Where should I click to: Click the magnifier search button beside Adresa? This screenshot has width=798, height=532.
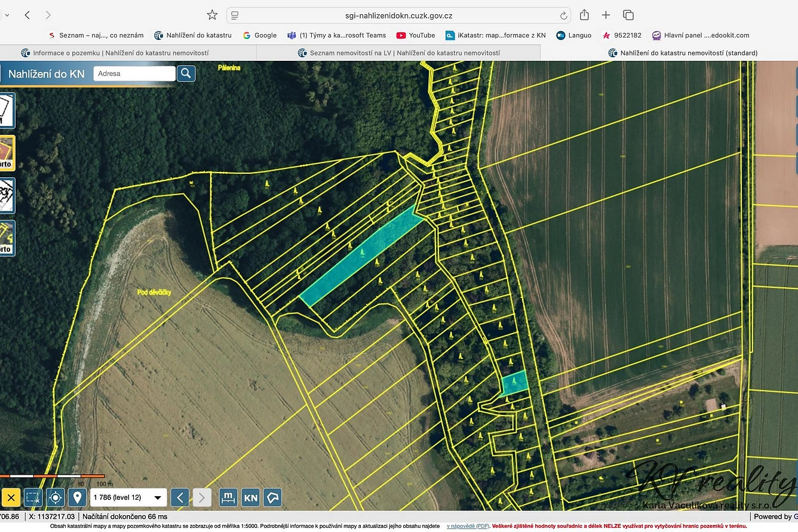click(186, 73)
